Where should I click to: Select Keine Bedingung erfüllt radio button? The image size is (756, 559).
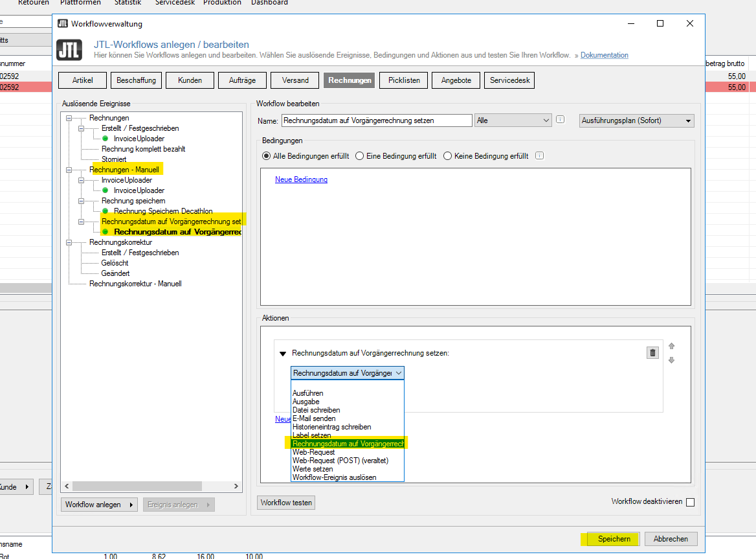click(447, 156)
